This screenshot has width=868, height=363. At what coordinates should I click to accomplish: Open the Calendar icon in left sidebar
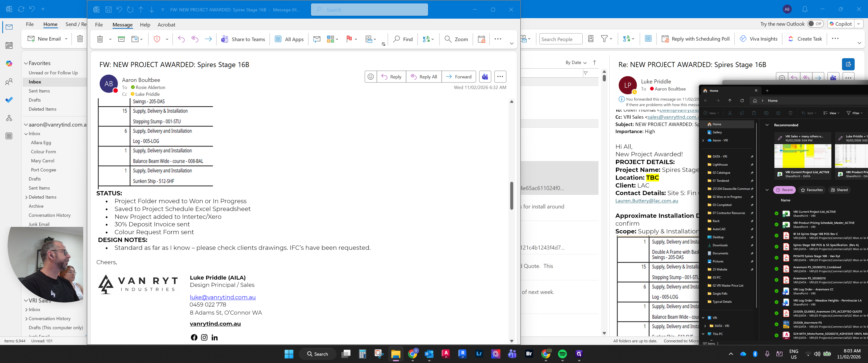pyautogui.click(x=9, y=45)
